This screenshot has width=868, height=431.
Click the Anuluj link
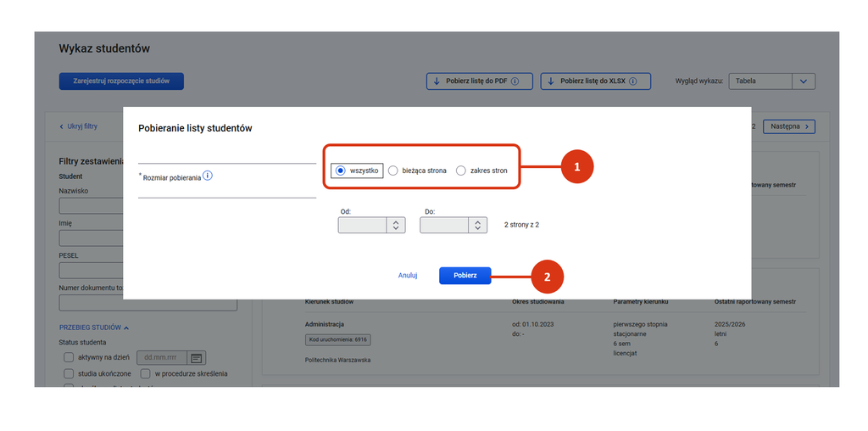pos(408,276)
